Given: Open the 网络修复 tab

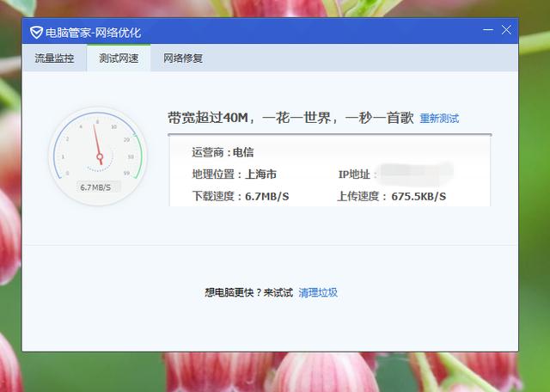Looking at the screenshot, I should [x=183, y=58].
